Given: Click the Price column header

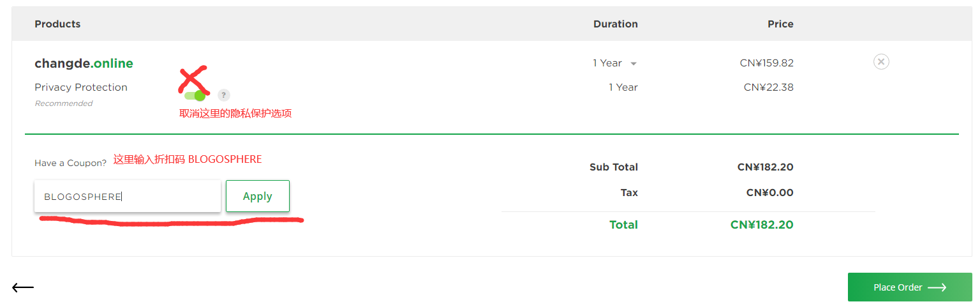Looking at the screenshot, I should (x=780, y=24).
